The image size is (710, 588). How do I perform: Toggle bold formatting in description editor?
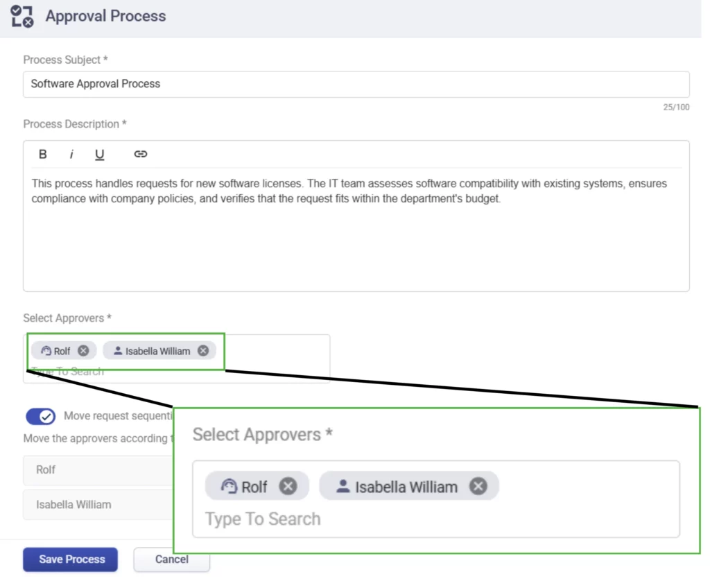point(43,154)
